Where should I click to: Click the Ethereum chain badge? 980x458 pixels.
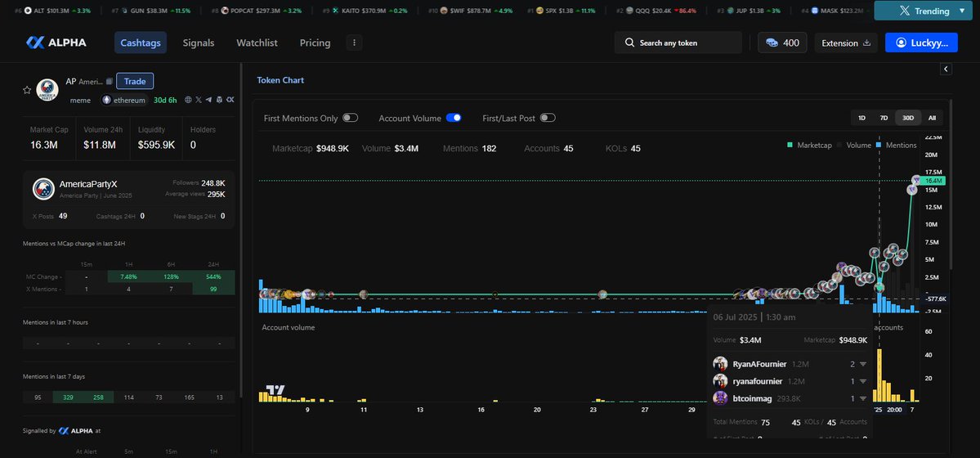point(124,100)
